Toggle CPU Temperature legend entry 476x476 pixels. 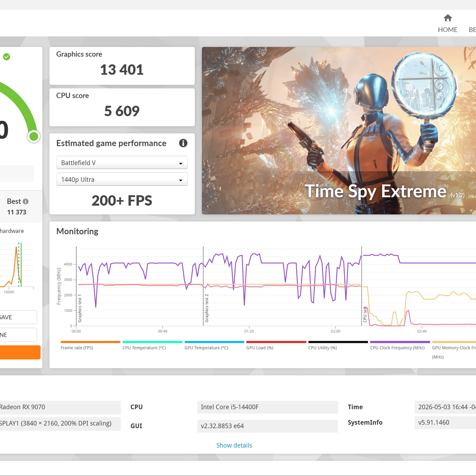coord(152,345)
